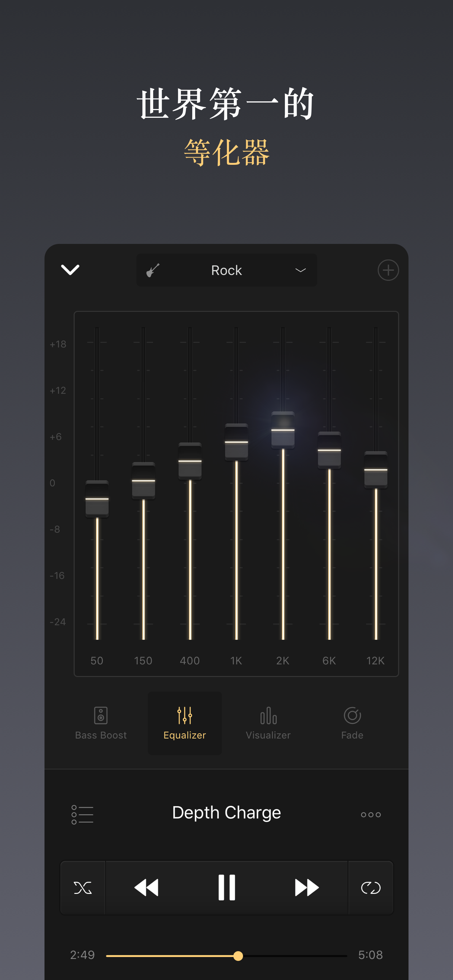
Task: Open the Rock preset dropdown
Action: point(226,270)
